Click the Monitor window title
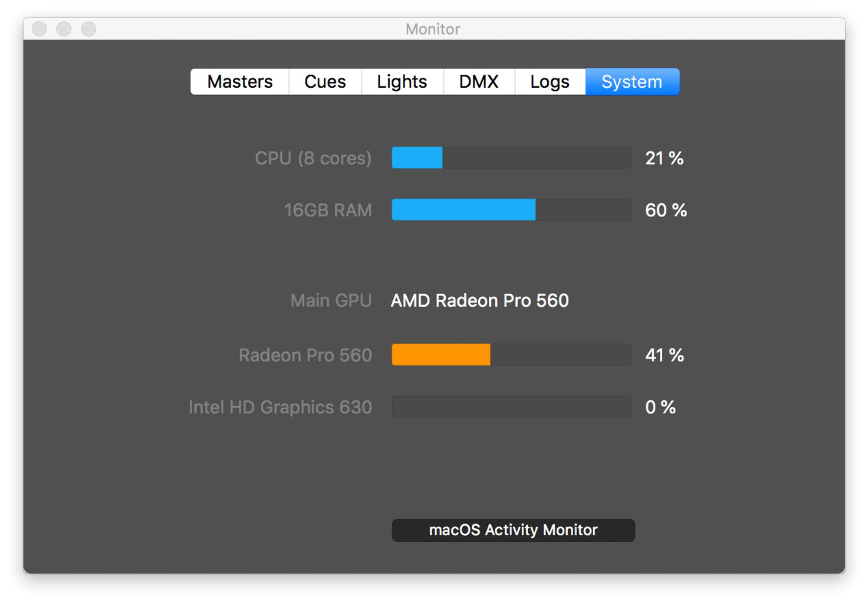This screenshot has width=868, height=602. coord(433,29)
